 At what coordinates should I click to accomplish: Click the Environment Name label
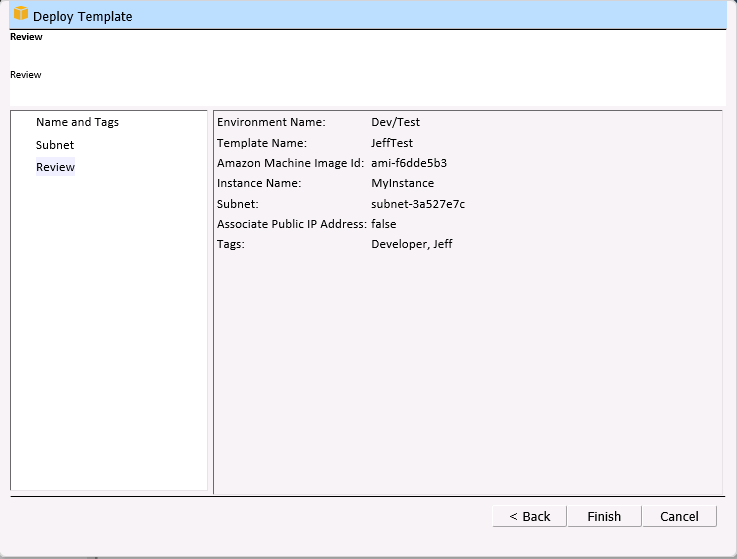coord(271,122)
